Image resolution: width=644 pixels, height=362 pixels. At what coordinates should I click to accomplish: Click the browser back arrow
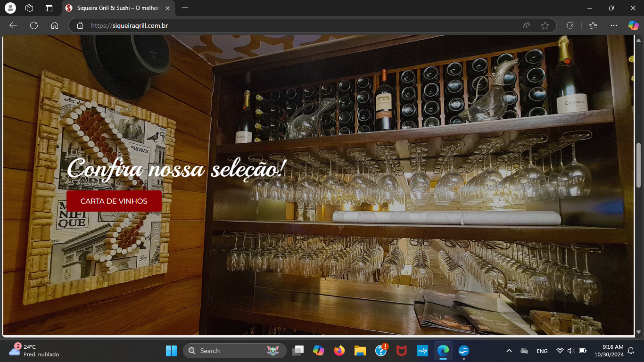[13, 25]
